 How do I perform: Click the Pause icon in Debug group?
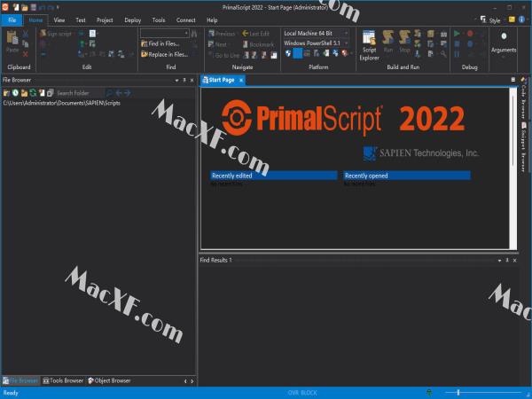point(457,54)
